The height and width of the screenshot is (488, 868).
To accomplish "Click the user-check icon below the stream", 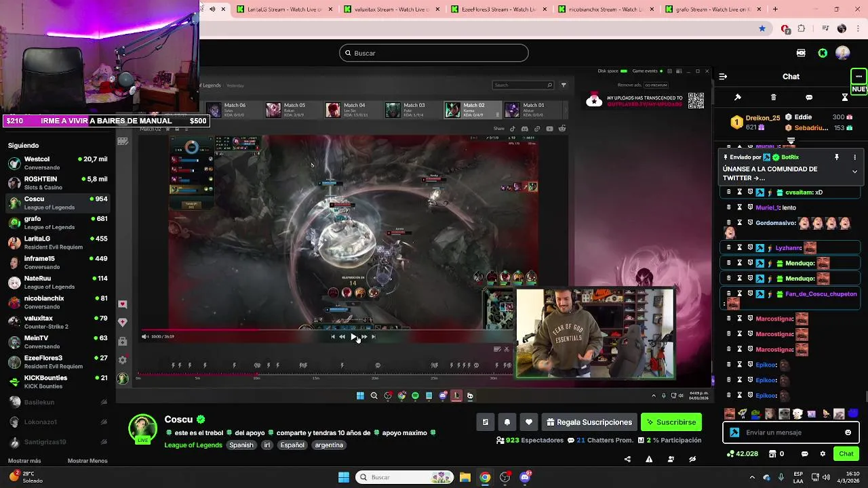I will 671,459.
